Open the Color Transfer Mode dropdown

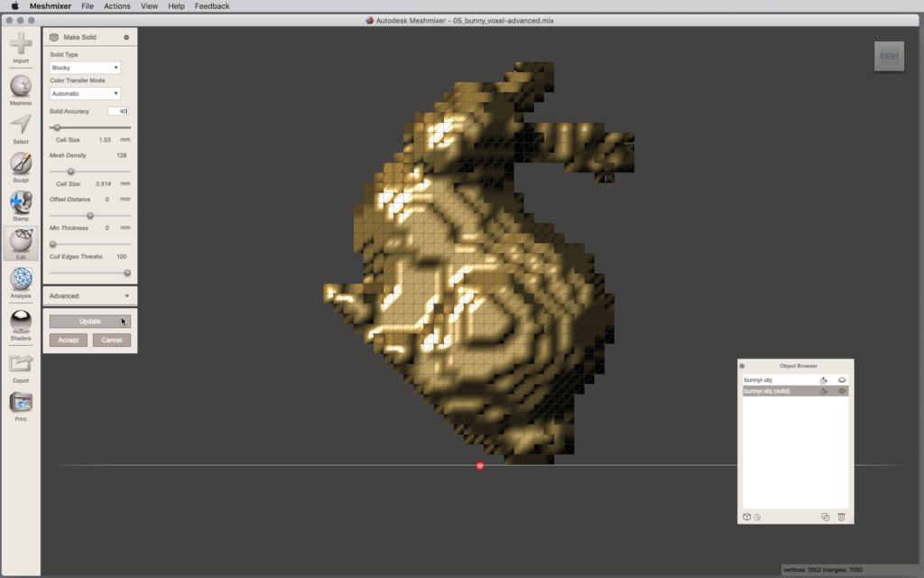(x=86, y=94)
